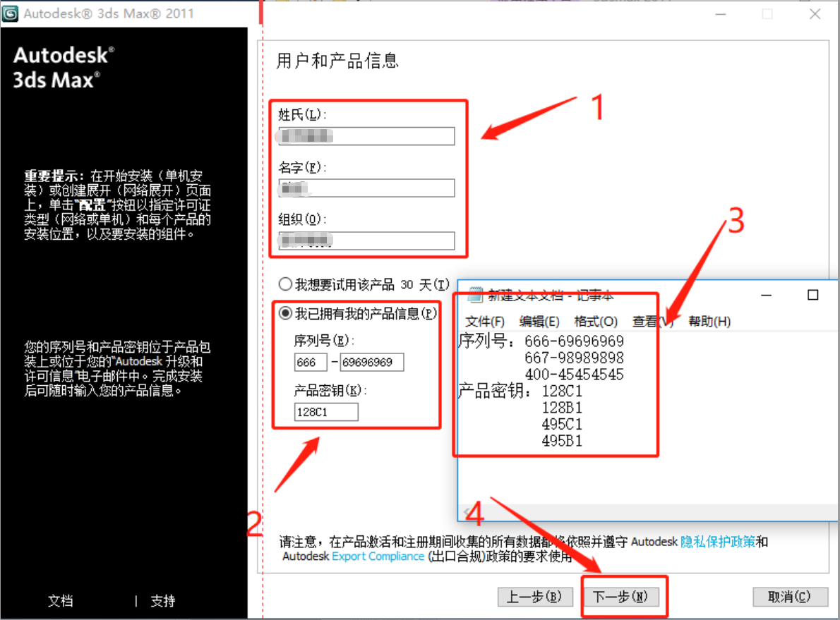Open the 帮助(H) menu in Notepad
840x620 pixels.
tap(708, 322)
